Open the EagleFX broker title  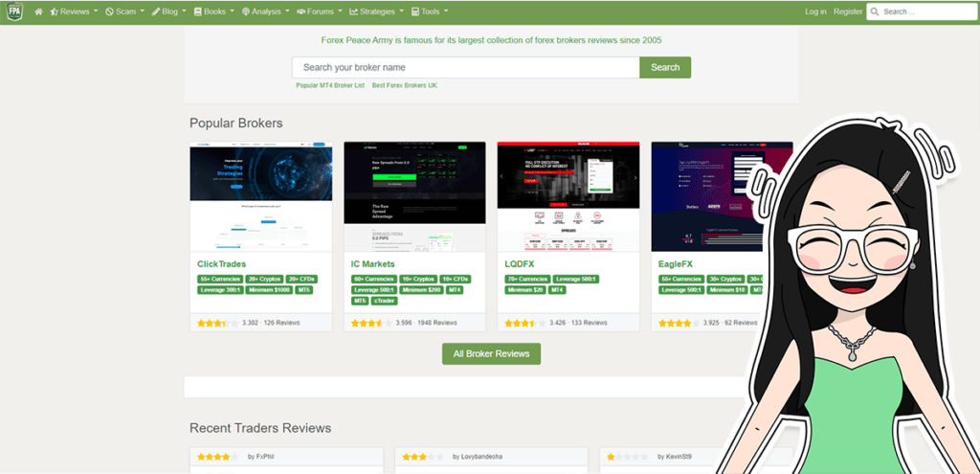[x=675, y=264]
